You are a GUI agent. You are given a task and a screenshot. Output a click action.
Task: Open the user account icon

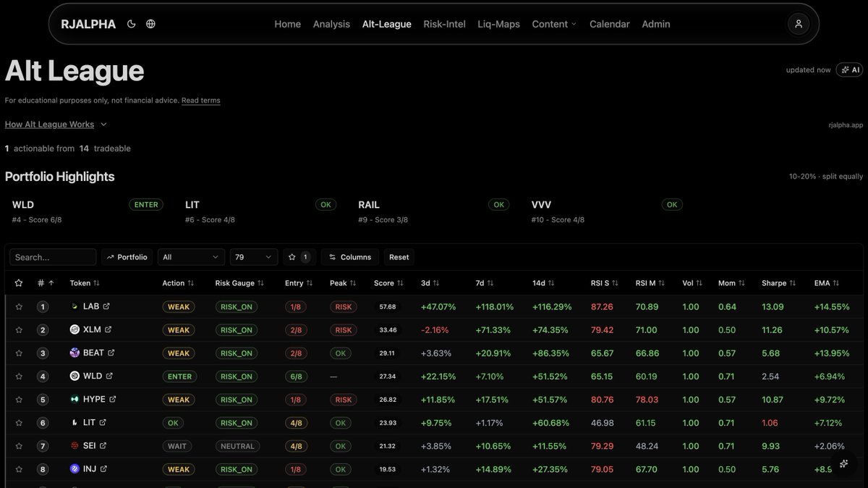pos(799,24)
